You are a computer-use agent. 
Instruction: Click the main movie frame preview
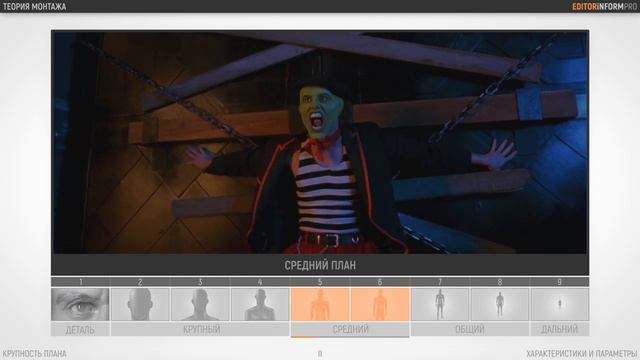320,142
